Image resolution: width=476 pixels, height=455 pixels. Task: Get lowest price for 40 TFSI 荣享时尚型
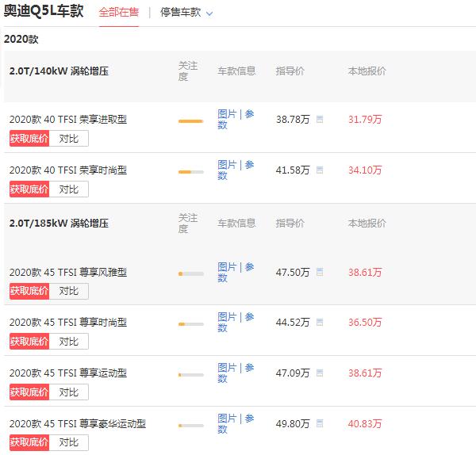pyautogui.click(x=29, y=189)
